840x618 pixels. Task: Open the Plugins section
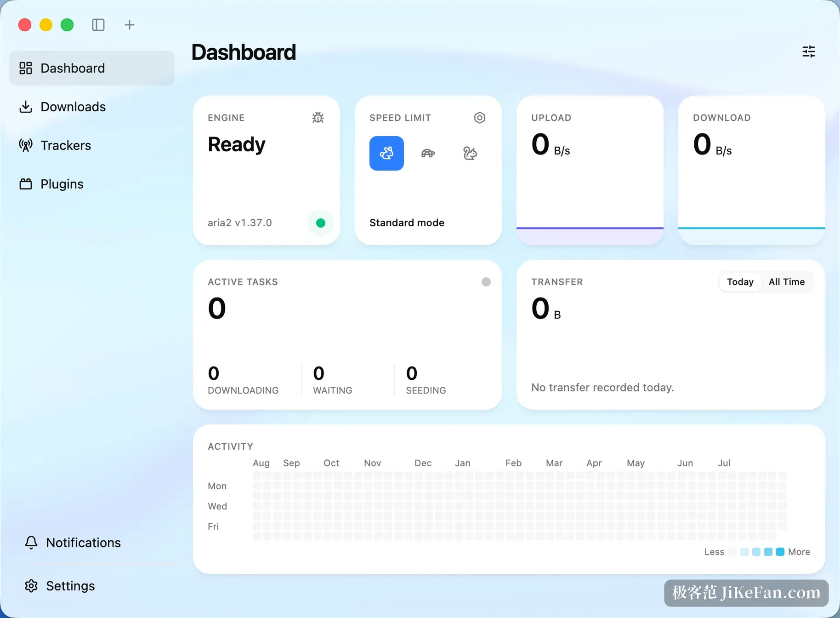click(x=92, y=184)
